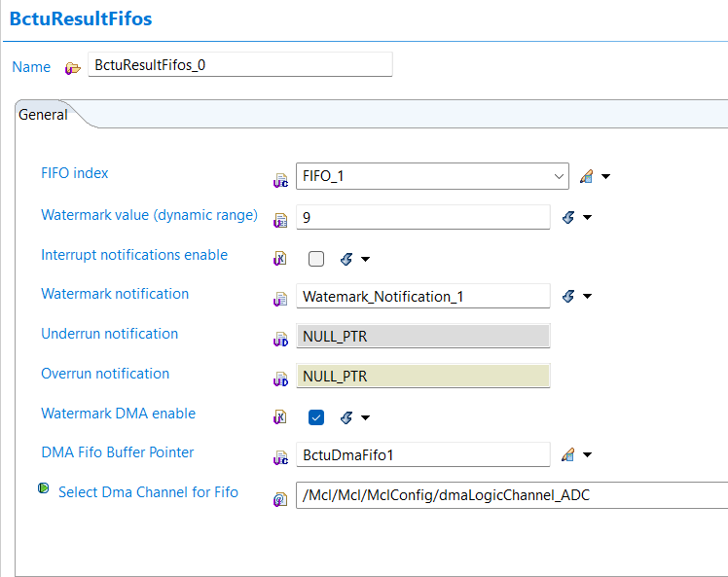Switch to the General tab

pos(44,115)
